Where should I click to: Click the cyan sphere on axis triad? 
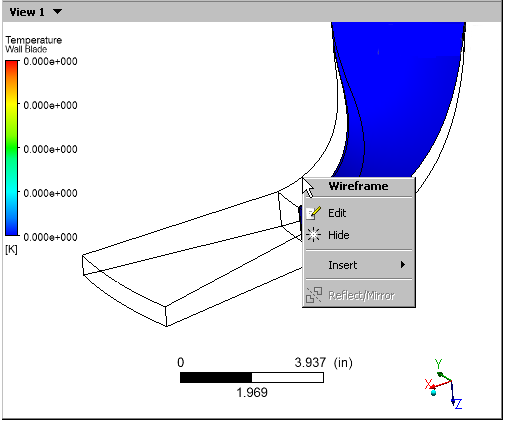pos(433,393)
